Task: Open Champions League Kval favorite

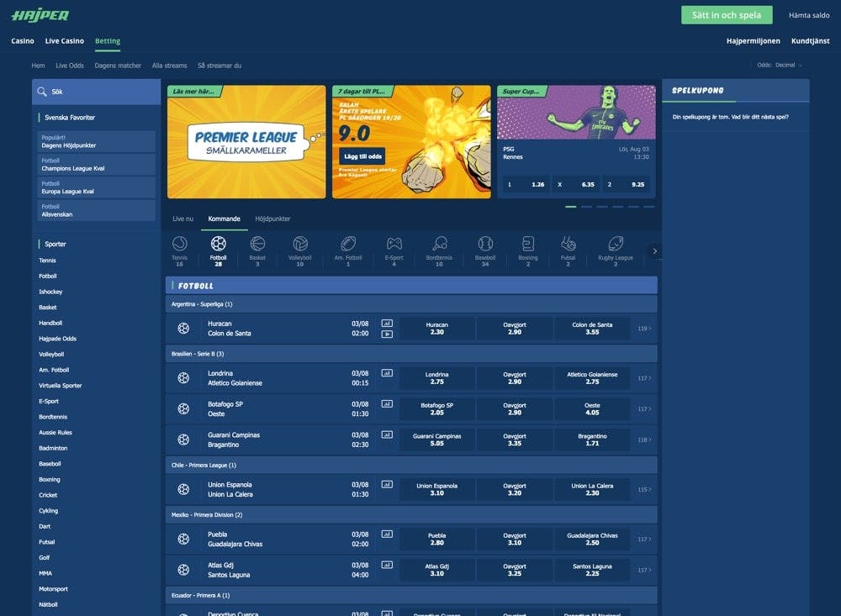Action: pos(97,165)
